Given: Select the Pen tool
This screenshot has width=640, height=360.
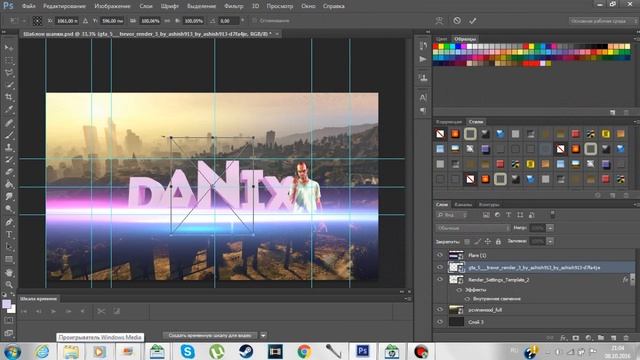Looking at the screenshot, I should coord(9,222).
